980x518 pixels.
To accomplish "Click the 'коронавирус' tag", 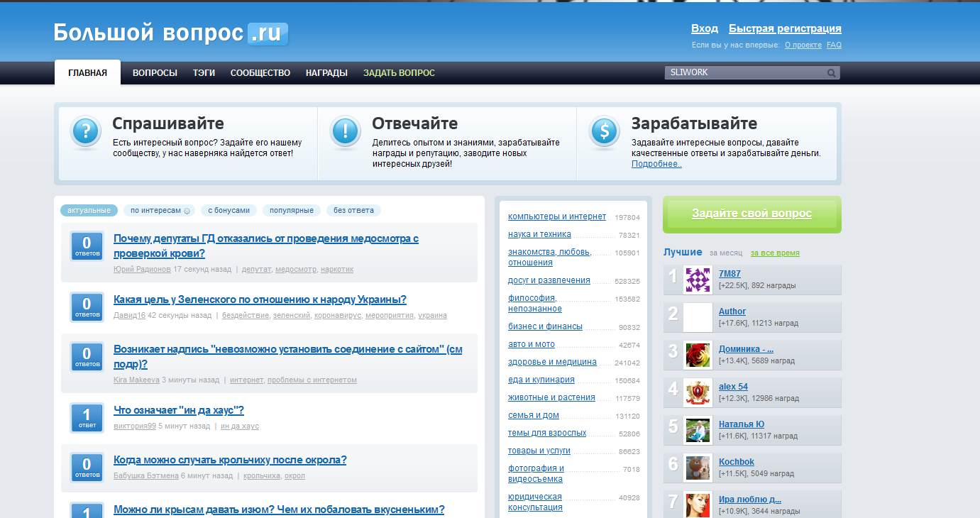I will coord(338,316).
